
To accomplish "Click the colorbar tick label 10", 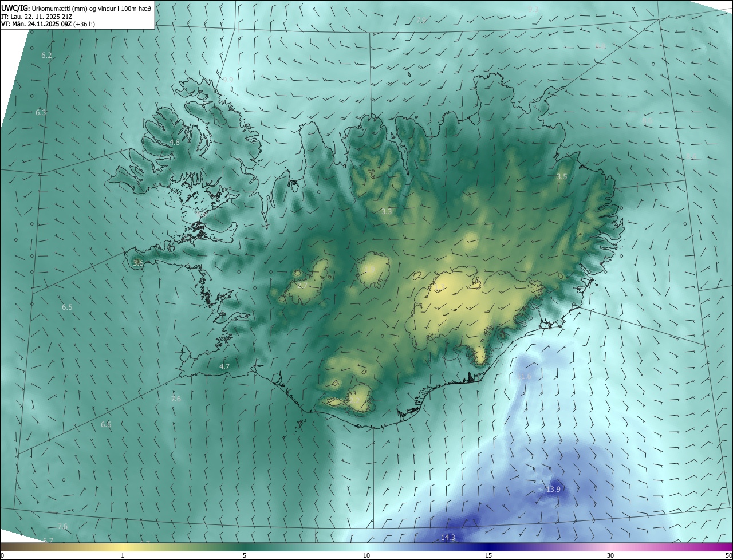I will coord(366,555).
